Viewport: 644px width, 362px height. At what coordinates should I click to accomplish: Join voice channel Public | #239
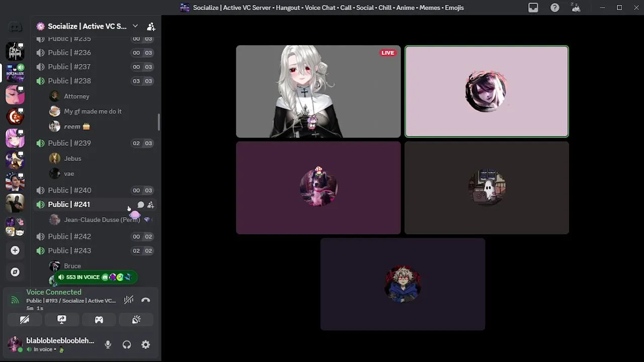[x=95, y=143]
